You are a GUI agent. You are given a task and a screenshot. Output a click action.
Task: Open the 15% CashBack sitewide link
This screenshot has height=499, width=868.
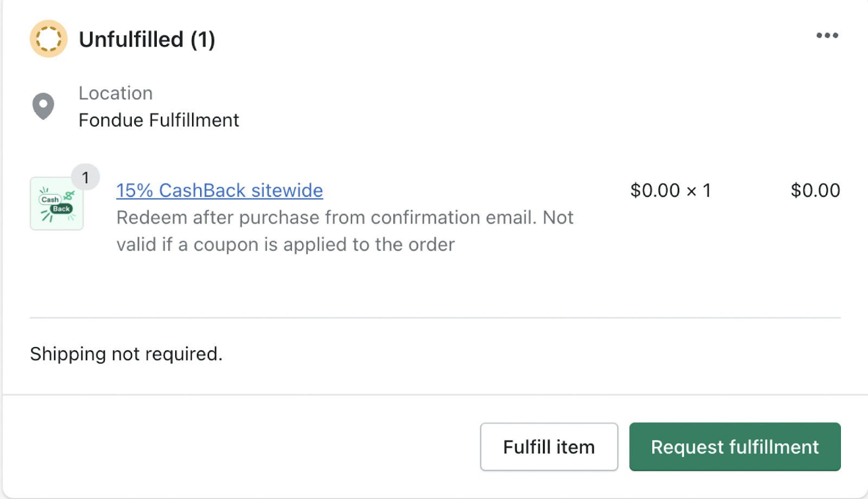(219, 190)
